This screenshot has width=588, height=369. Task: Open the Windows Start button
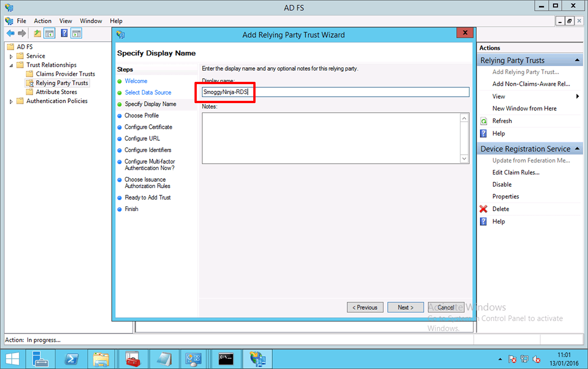click(12, 359)
